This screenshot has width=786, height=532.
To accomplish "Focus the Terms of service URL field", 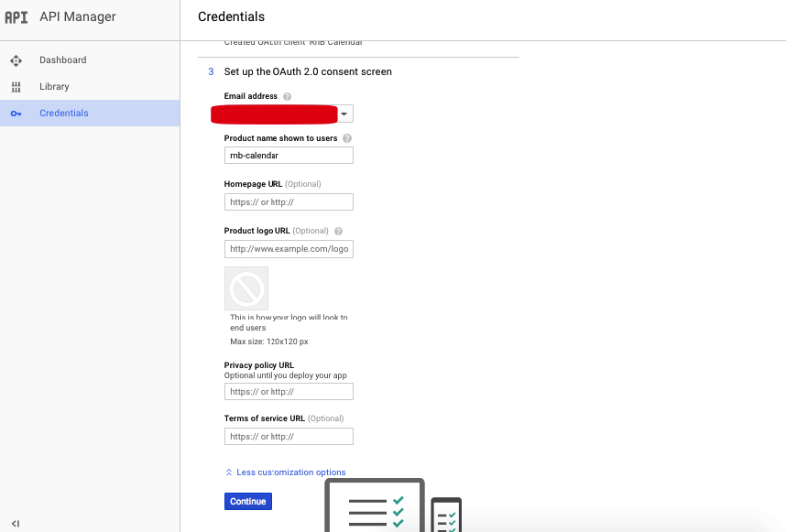I will pos(289,437).
